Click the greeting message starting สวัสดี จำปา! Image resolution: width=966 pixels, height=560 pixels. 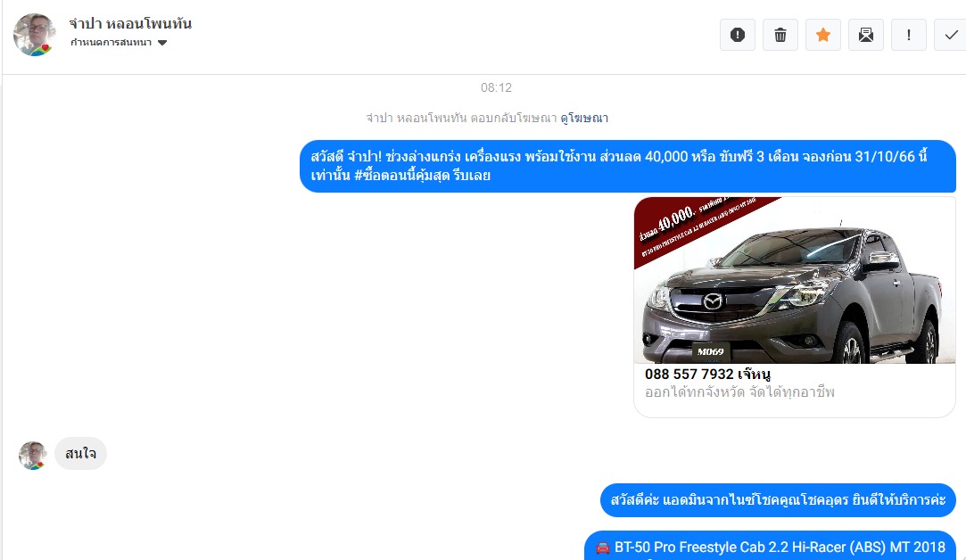click(x=628, y=166)
